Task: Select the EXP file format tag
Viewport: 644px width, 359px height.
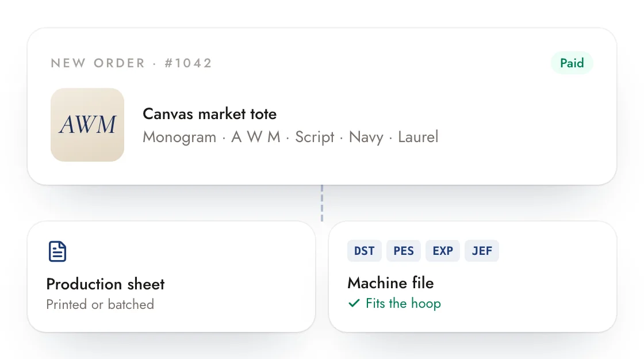Action: (443, 251)
